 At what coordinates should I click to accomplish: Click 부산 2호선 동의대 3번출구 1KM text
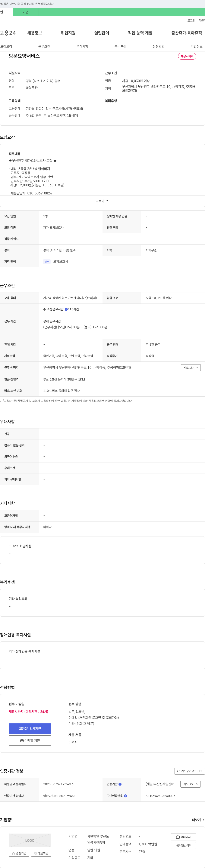coord(64,379)
